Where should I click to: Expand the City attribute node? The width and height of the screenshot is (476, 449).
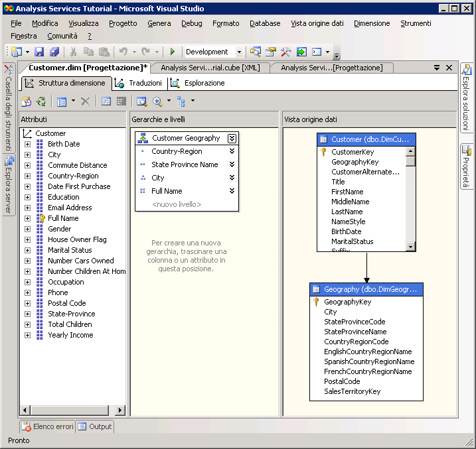[27, 155]
